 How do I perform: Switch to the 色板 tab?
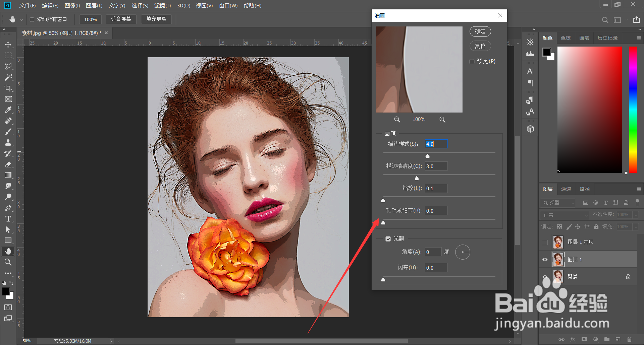[566, 38]
